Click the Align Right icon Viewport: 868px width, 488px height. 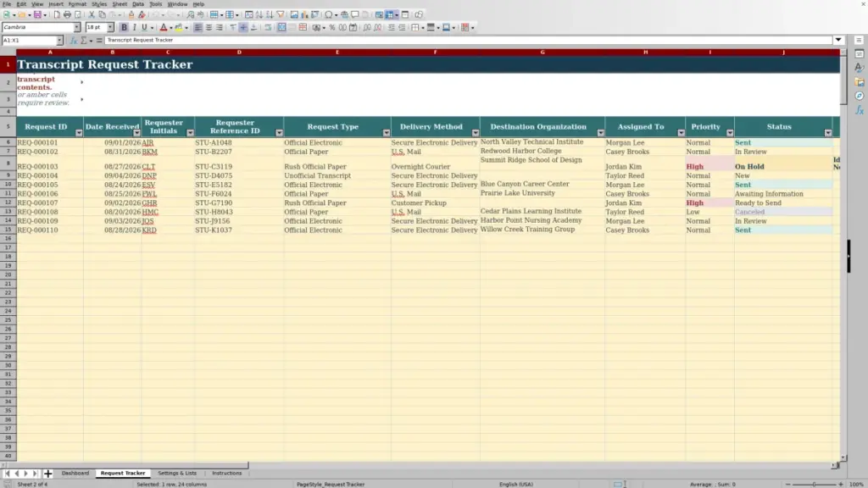[x=220, y=27]
